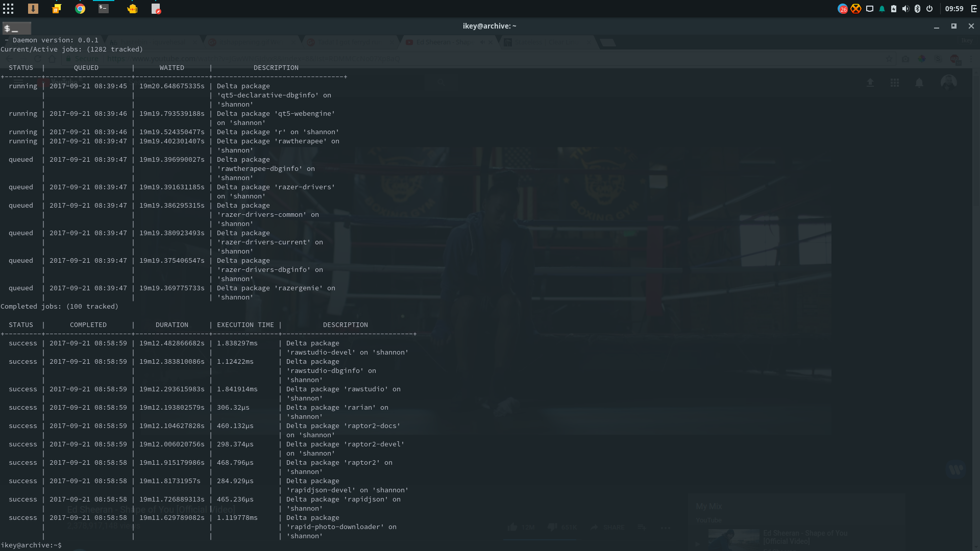Select the 'rarian' completed job description
This screenshot has height=551, width=980.
(x=337, y=412)
